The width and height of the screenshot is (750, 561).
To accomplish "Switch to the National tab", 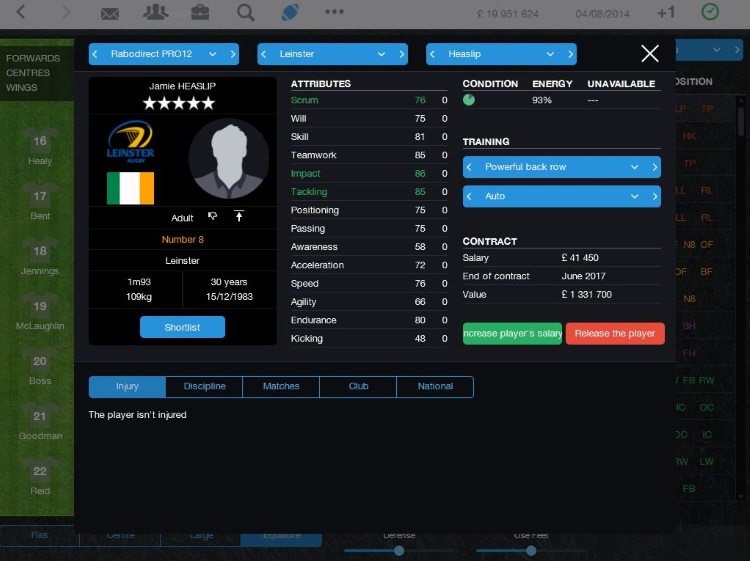I will point(435,386).
